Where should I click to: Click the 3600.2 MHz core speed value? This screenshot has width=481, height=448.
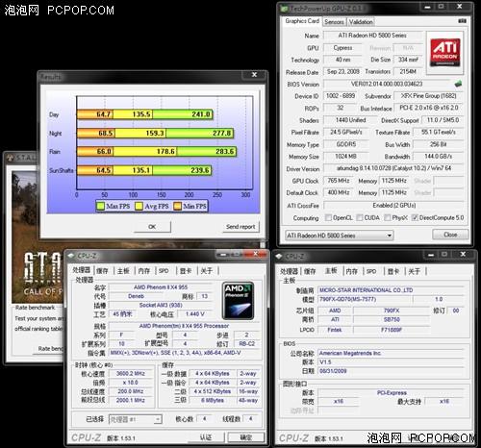[131, 373]
